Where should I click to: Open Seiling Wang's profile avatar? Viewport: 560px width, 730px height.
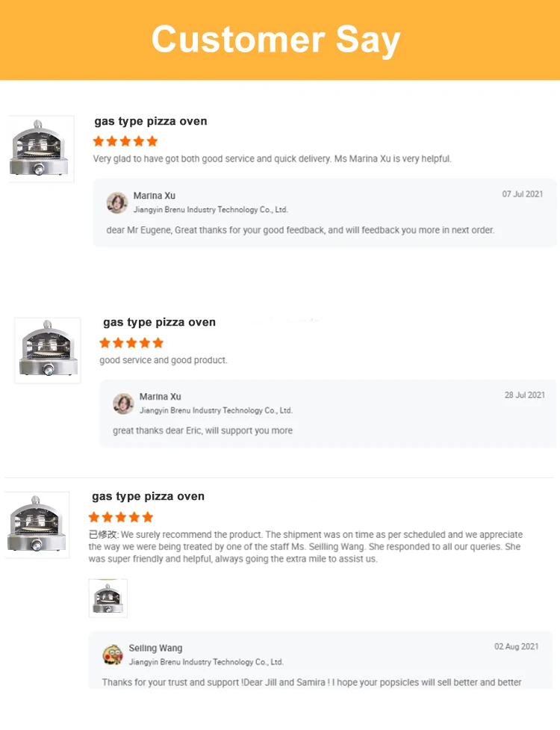(113, 655)
